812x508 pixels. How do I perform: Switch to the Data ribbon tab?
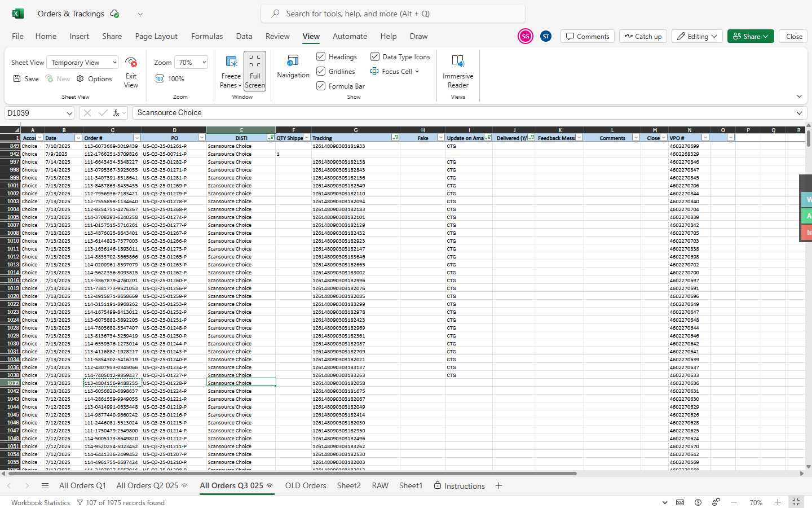[x=244, y=36]
